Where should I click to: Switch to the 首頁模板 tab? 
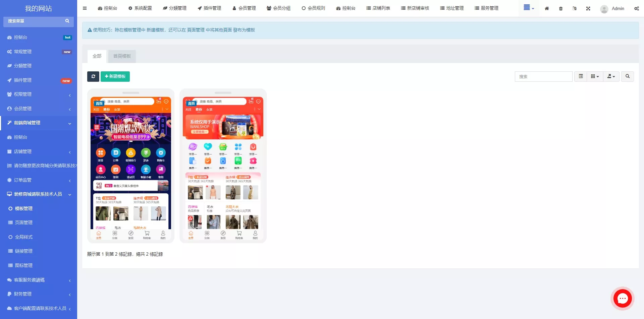tap(122, 56)
